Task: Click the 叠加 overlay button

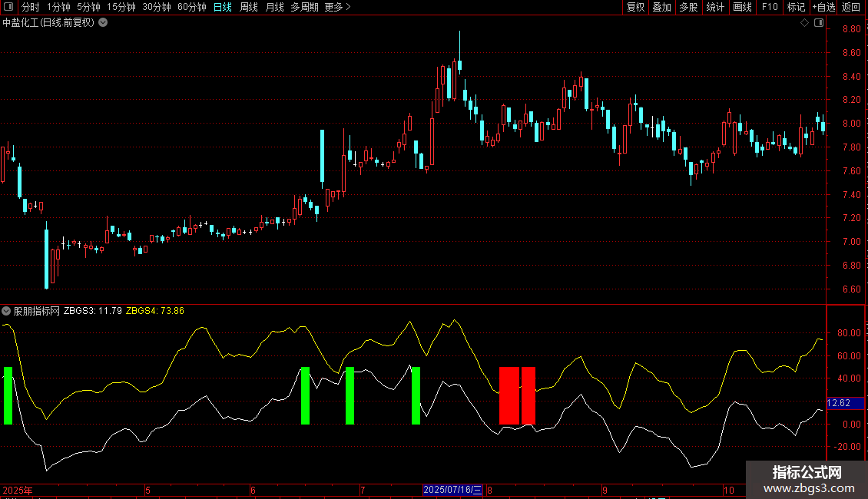Action: click(661, 7)
